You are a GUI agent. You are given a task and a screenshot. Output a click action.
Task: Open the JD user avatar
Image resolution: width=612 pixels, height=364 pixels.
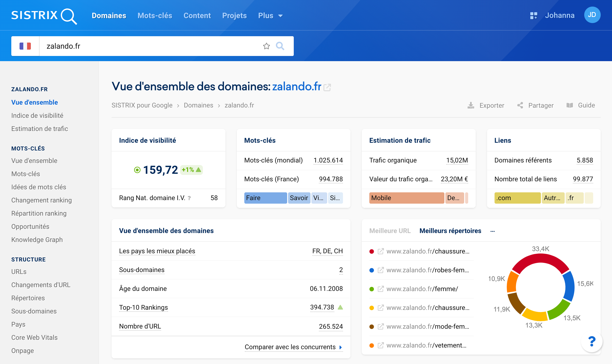click(x=592, y=15)
